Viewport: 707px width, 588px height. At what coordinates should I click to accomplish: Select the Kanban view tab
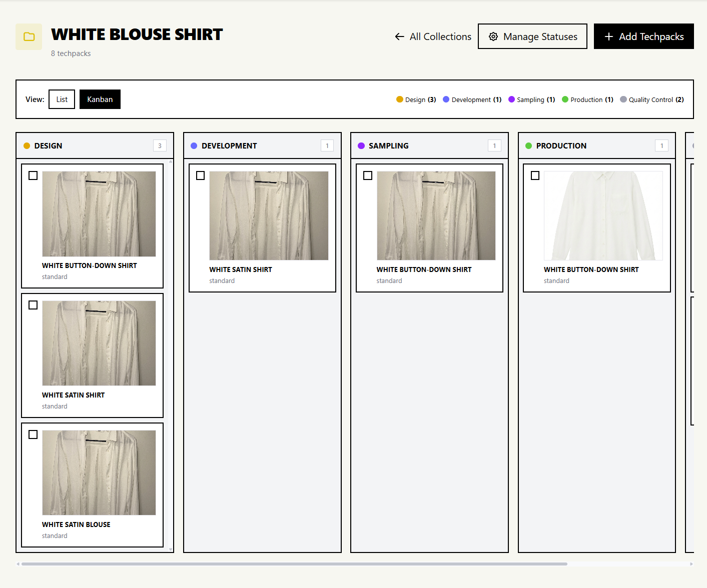(100, 99)
